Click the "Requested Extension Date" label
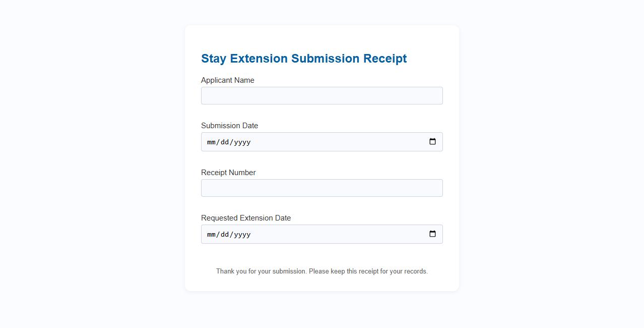Screen dimensions: 644x328 [246, 218]
